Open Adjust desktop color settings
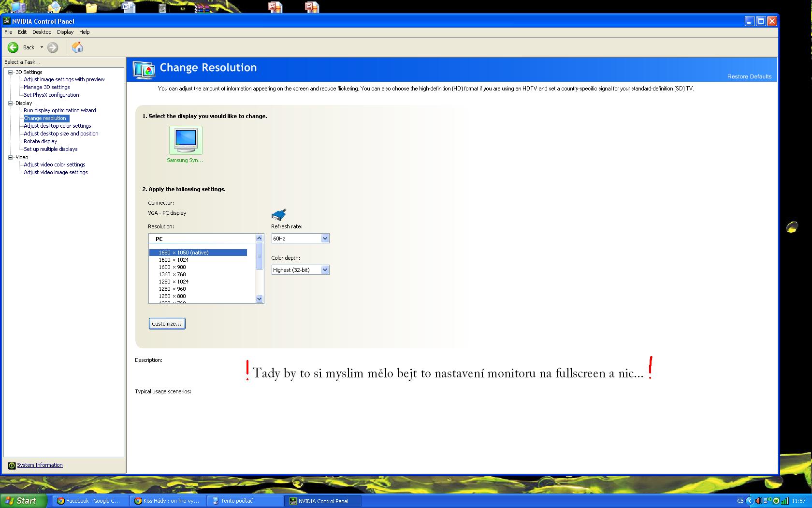Viewport: 812px width, 508px height. pos(58,126)
